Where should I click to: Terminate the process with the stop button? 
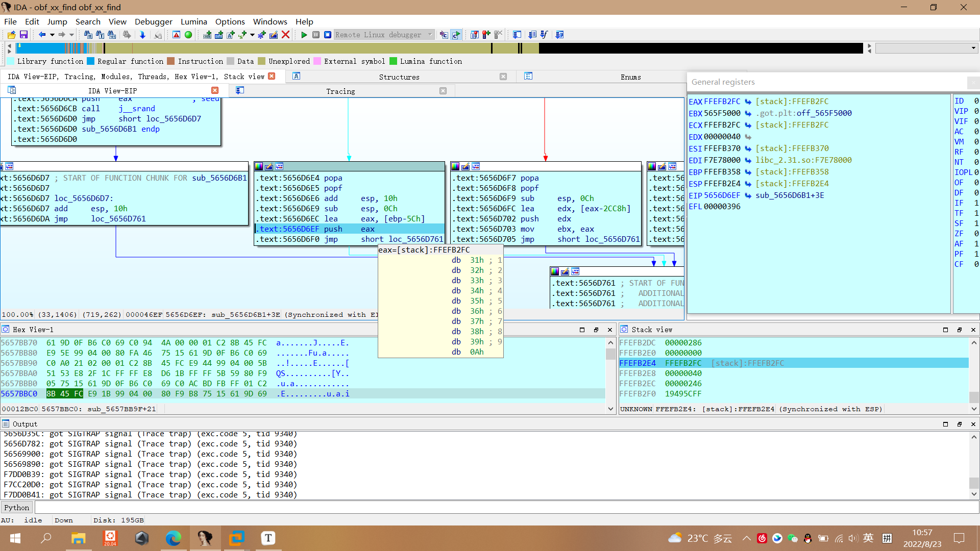point(328,35)
